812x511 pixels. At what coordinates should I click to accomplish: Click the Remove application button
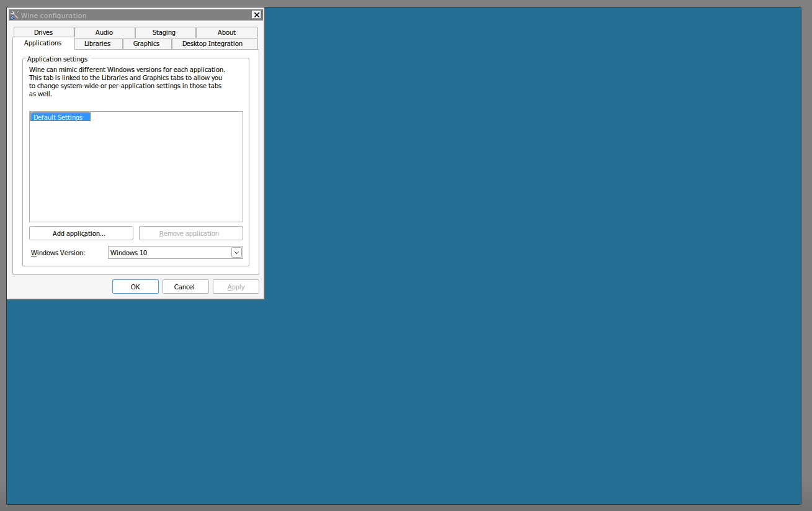190,233
